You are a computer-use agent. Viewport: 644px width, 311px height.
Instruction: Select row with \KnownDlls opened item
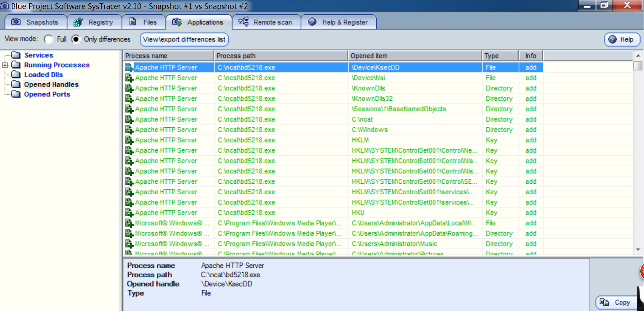pyautogui.click(x=333, y=88)
